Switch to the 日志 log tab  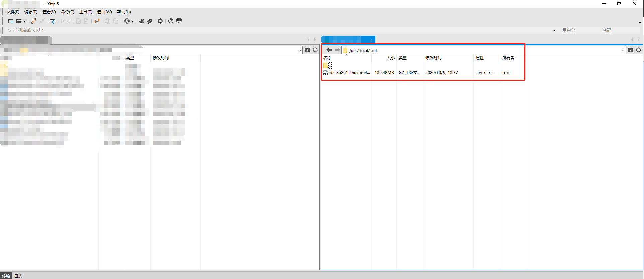(x=18, y=276)
